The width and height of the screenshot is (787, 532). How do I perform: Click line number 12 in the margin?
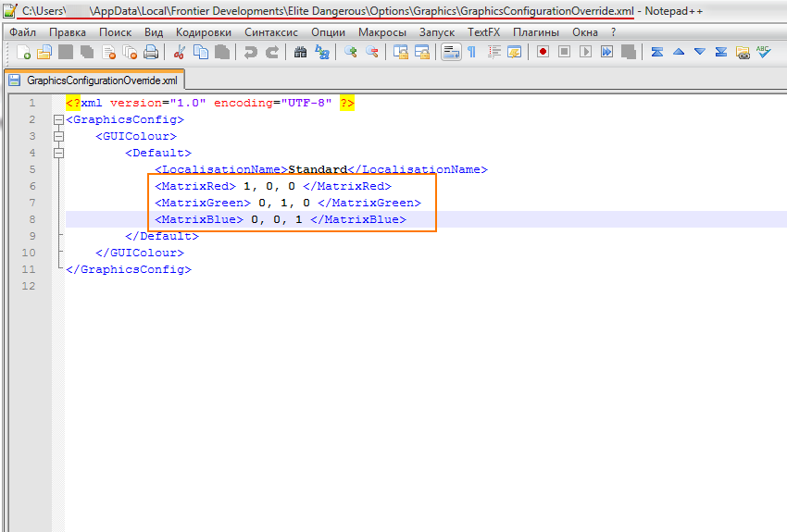point(29,286)
